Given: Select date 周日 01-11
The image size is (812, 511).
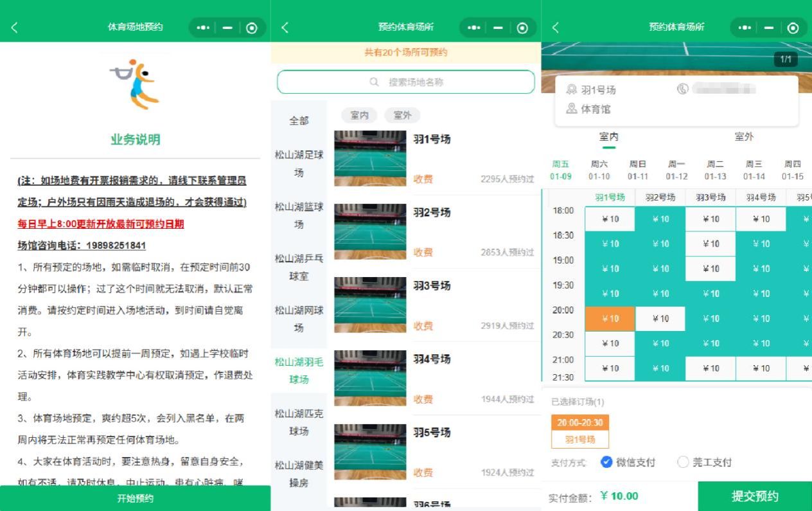Looking at the screenshot, I should pos(638,170).
